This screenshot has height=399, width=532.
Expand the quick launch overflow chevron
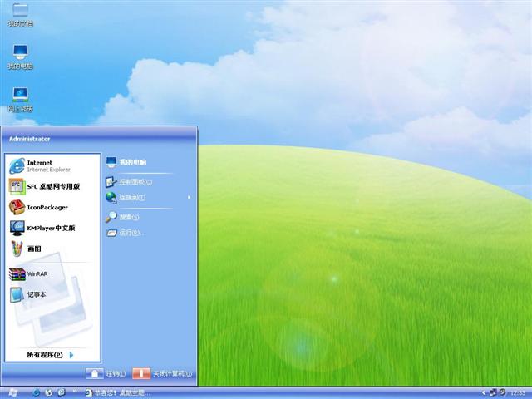click(x=75, y=392)
